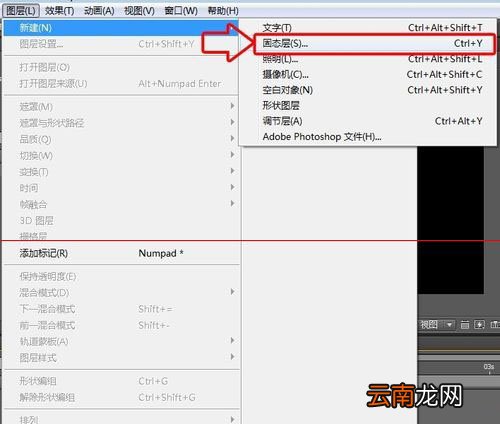
Task: Choose 形状图层 in the submenu
Action: tap(368, 106)
